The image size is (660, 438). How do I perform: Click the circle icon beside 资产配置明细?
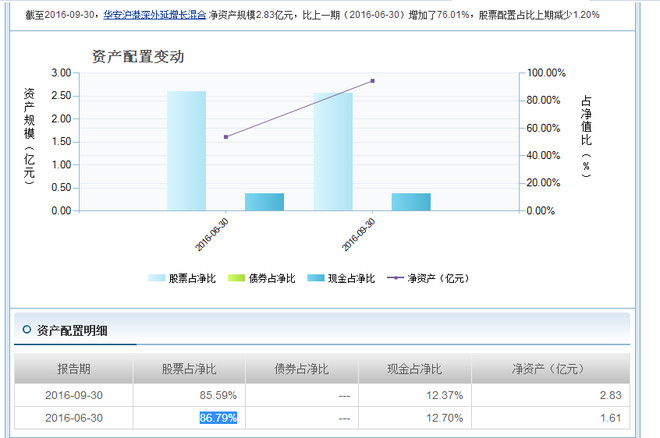(x=27, y=329)
